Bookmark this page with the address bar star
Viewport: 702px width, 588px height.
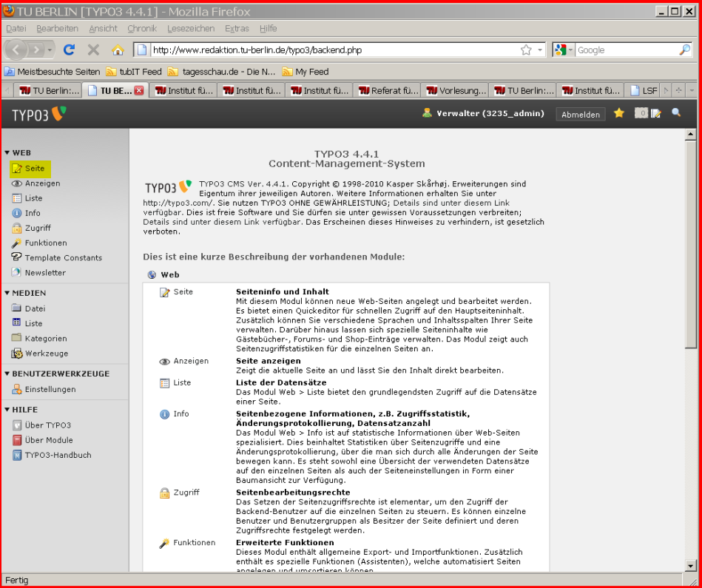526,50
